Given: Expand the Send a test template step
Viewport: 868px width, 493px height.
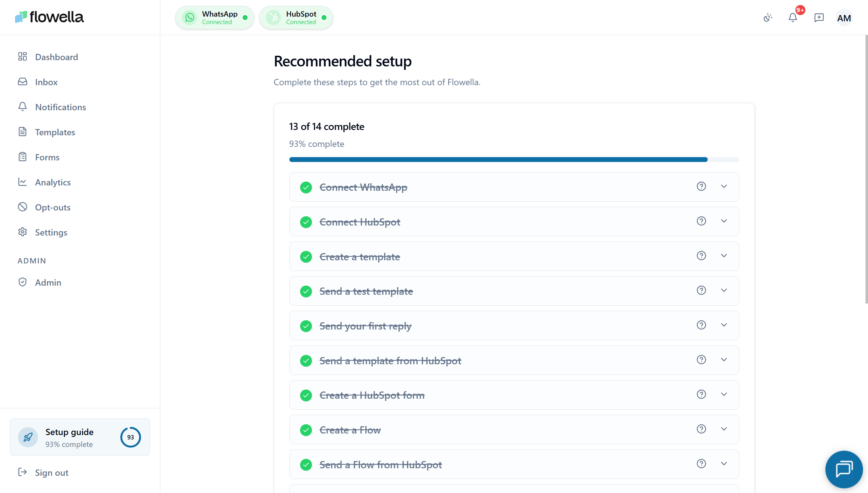Looking at the screenshot, I should tap(724, 290).
